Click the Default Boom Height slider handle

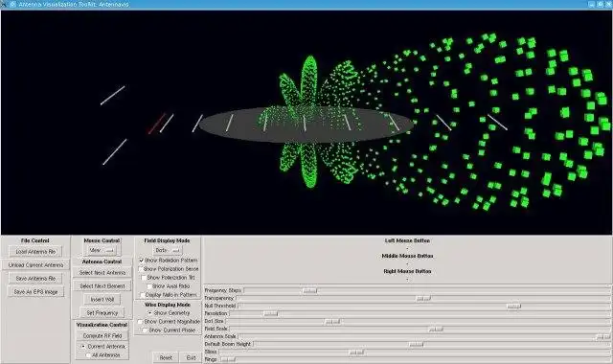[416, 344]
